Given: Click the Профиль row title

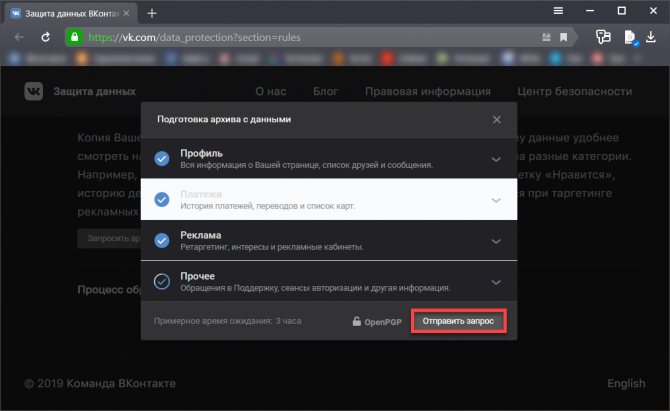Looking at the screenshot, I should coord(201,153).
